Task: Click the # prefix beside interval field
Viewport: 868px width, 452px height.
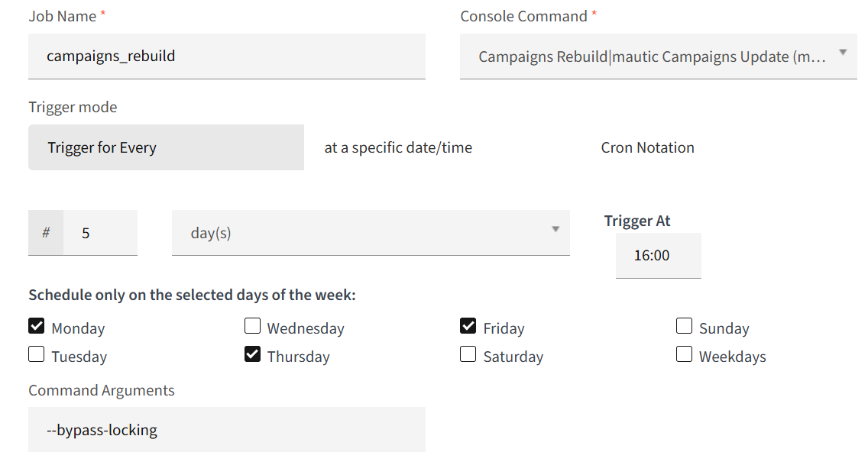Action: tap(46, 233)
